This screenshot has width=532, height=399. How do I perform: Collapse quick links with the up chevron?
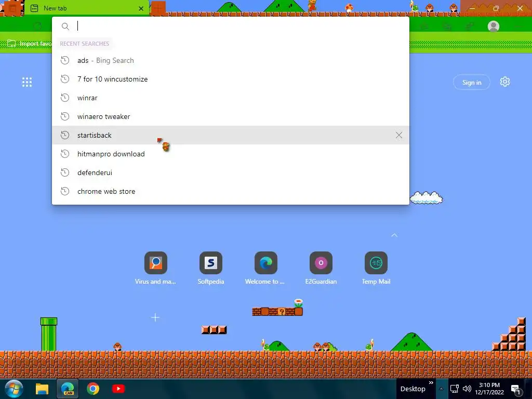click(394, 235)
